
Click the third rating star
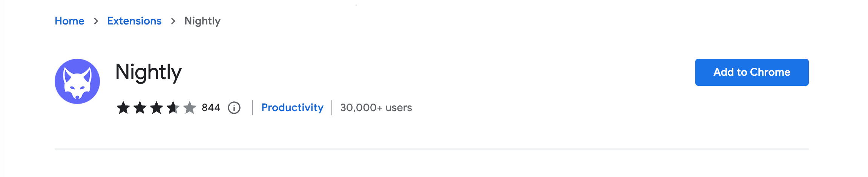156,108
